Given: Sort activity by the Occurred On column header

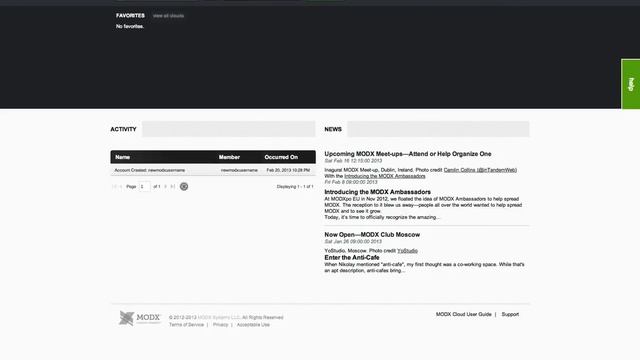Looking at the screenshot, I should pos(281,157).
